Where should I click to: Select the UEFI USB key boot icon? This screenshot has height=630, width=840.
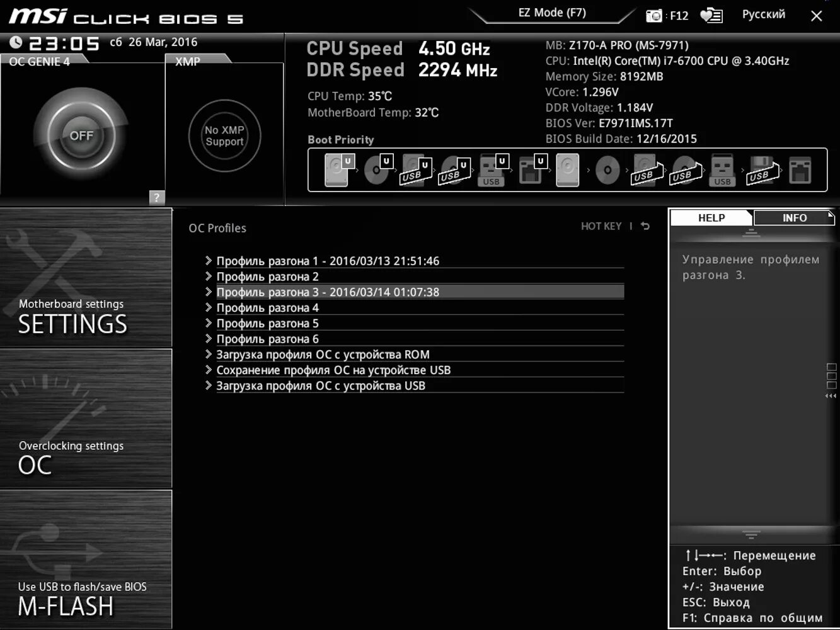click(x=493, y=170)
